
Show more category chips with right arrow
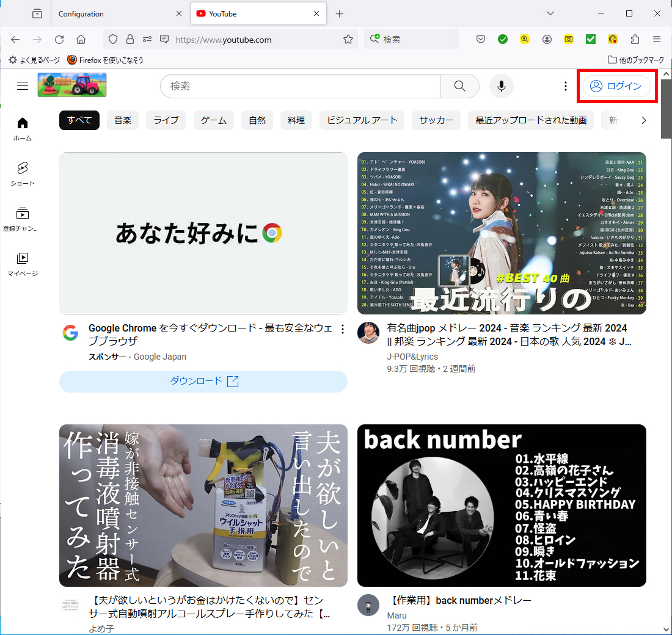[643, 120]
